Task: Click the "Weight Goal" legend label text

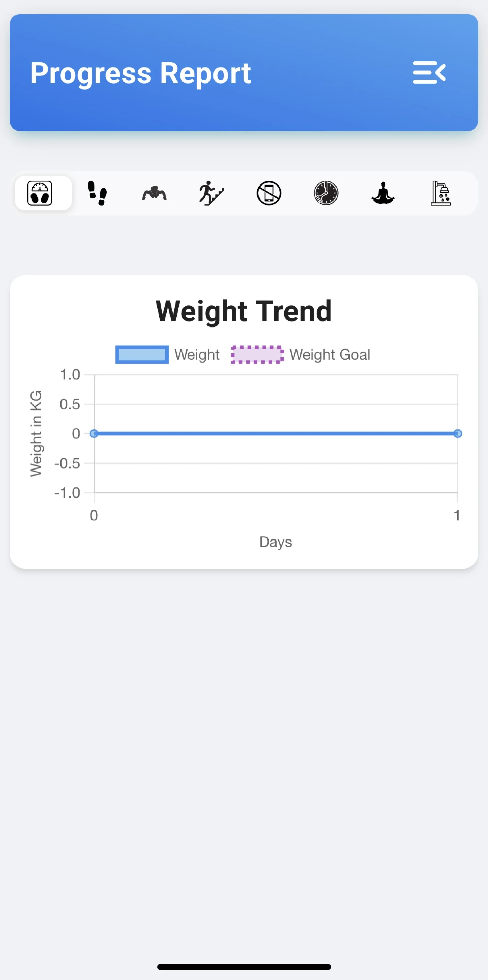Action: coord(329,354)
